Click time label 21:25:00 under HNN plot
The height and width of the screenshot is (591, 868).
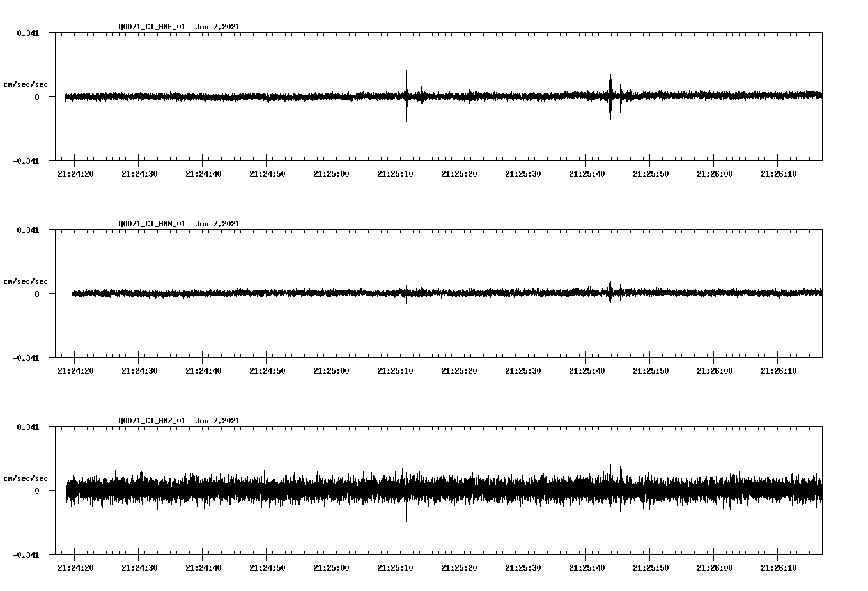[331, 370]
